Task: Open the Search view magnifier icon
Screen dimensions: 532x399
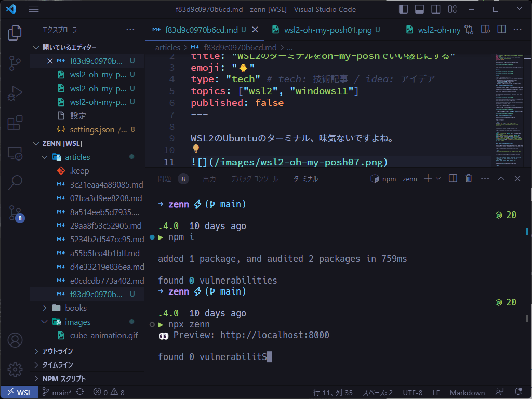Action: (15, 182)
